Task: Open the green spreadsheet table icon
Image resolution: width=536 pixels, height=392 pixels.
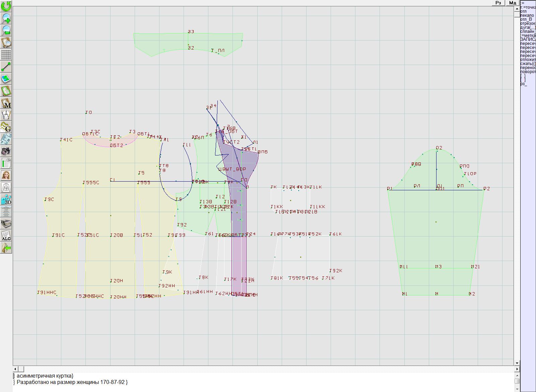Action: (6, 163)
